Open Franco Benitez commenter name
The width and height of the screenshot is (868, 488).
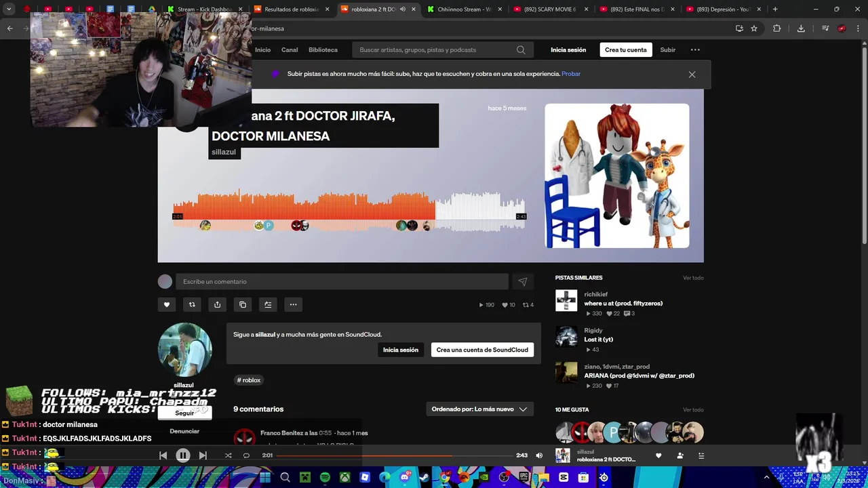point(284,433)
